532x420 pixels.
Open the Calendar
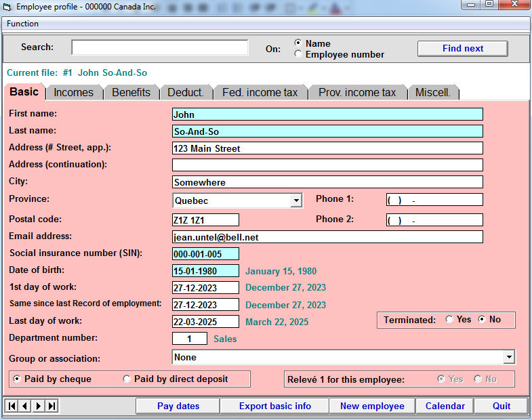point(445,406)
